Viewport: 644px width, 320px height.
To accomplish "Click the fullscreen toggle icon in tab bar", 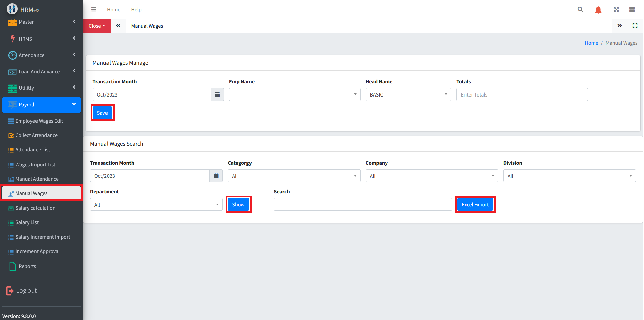I will point(635,26).
